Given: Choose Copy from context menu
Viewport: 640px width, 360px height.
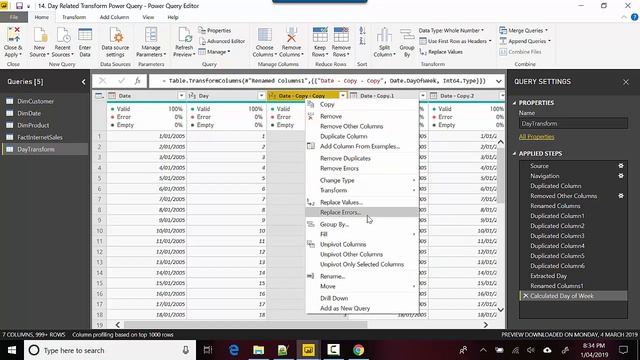Looking at the screenshot, I should pos(327,104).
